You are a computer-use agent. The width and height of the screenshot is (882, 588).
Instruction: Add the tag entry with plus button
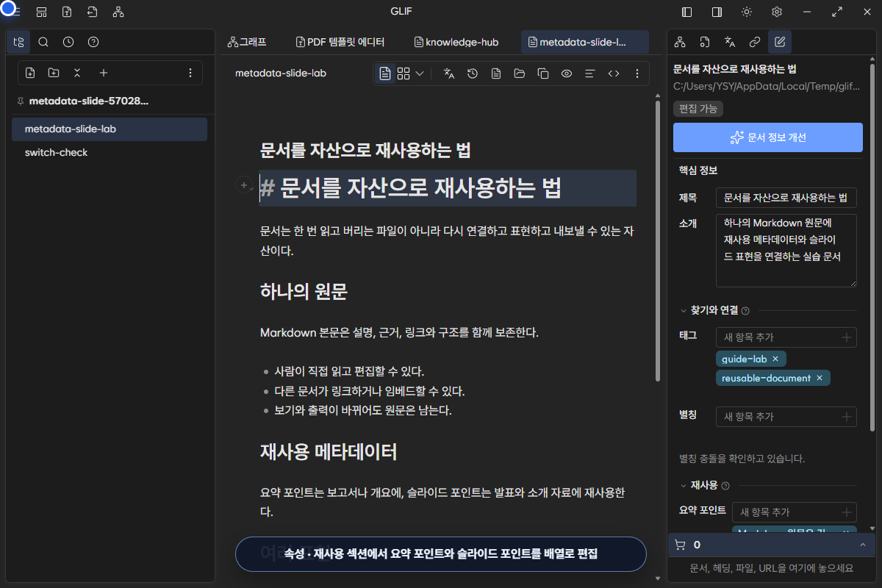[x=847, y=337]
